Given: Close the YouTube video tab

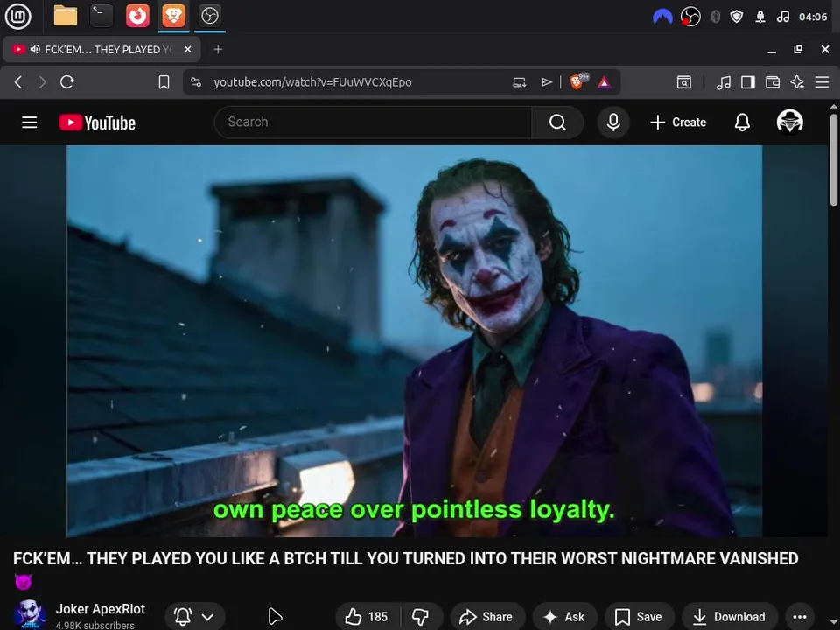Looking at the screenshot, I should (x=187, y=49).
